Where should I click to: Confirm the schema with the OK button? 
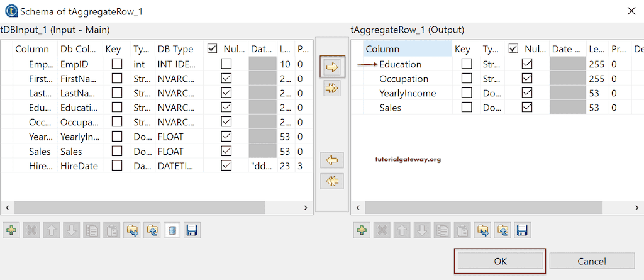pyautogui.click(x=500, y=261)
